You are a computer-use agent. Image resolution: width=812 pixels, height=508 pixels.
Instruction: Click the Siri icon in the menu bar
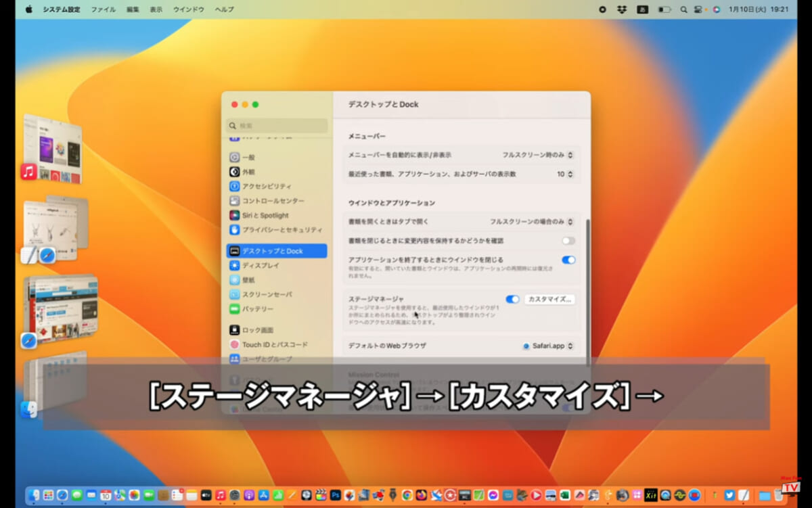click(x=717, y=9)
